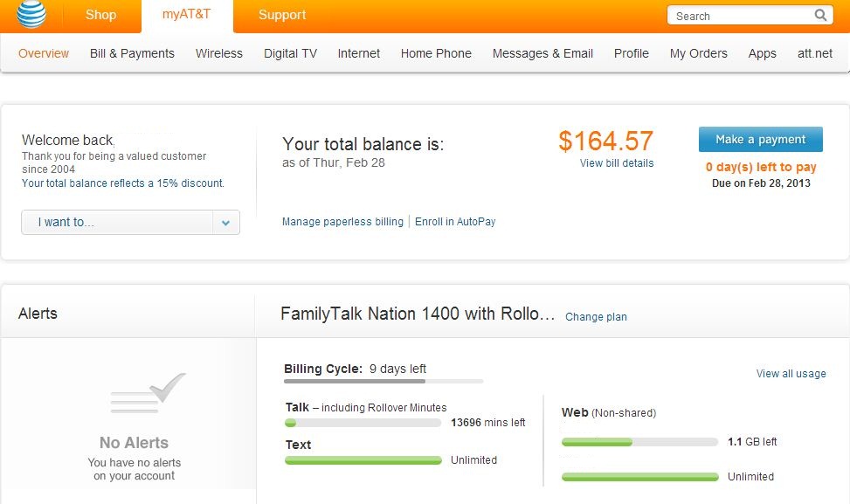Open the 'I want to...' combo box
This screenshot has width=850, height=504.
[131, 222]
